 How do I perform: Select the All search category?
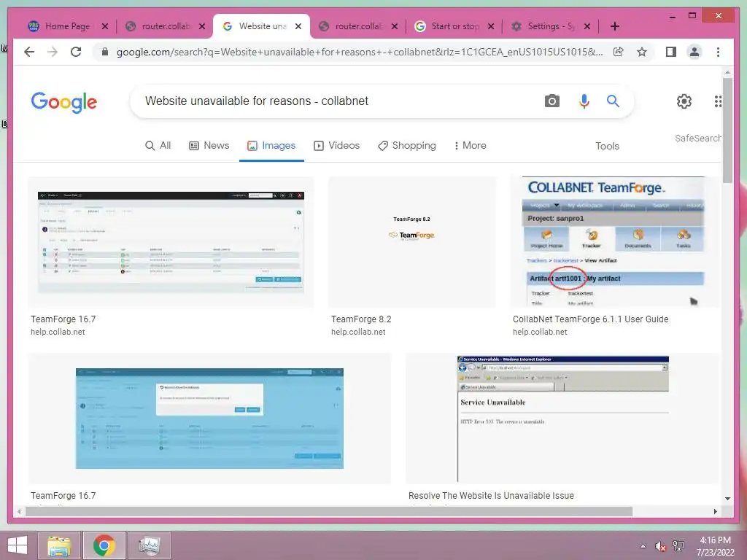click(158, 146)
